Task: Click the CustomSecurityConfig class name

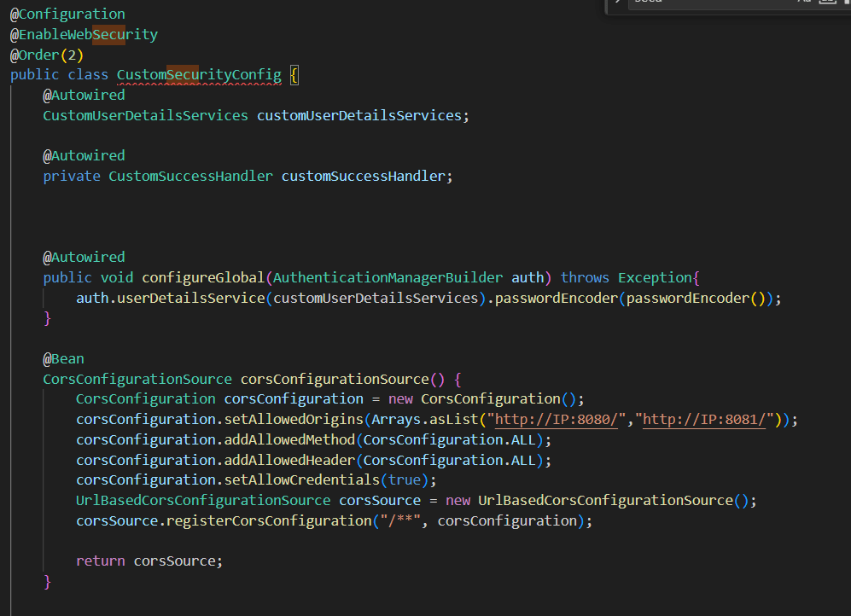Action: [199, 75]
